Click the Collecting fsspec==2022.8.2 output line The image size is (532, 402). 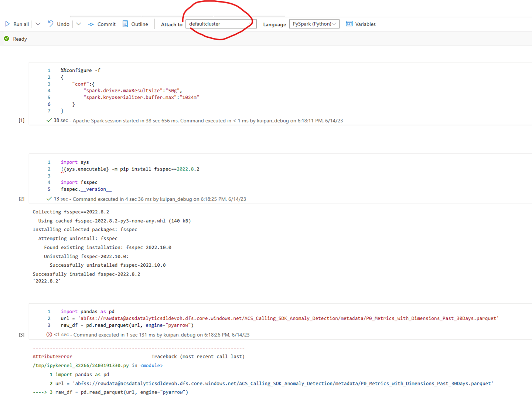pos(71,212)
